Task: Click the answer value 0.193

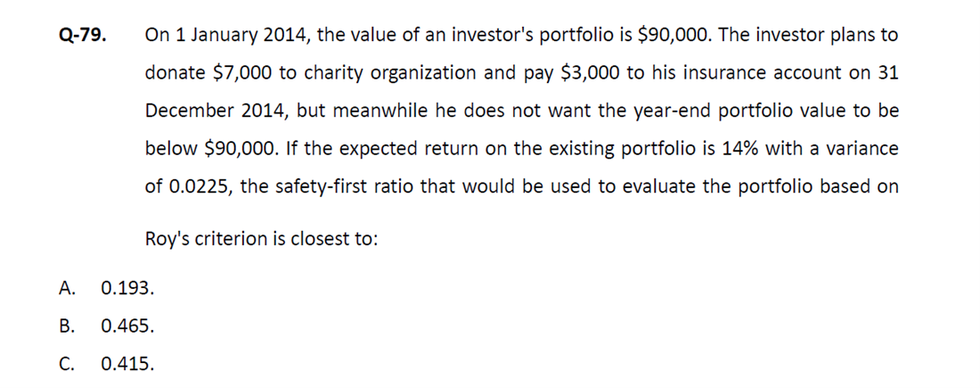Action: (127, 288)
